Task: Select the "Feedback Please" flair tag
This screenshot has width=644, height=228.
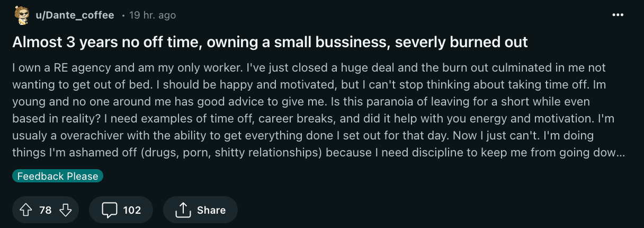Action: click(58, 176)
